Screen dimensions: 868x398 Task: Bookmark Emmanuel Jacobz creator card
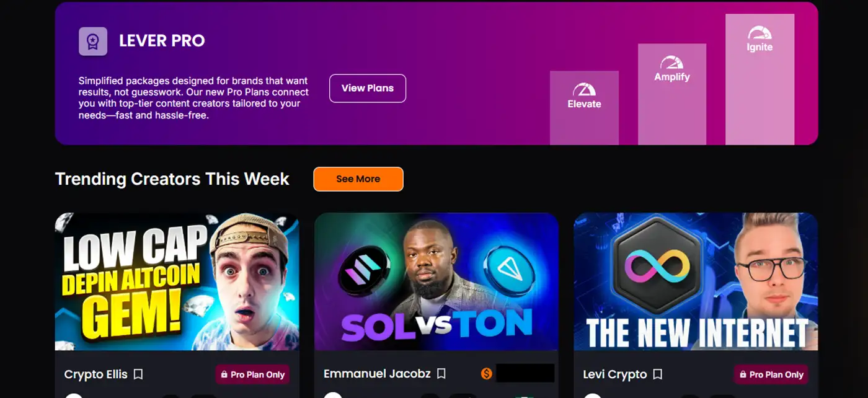coord(441,374)
